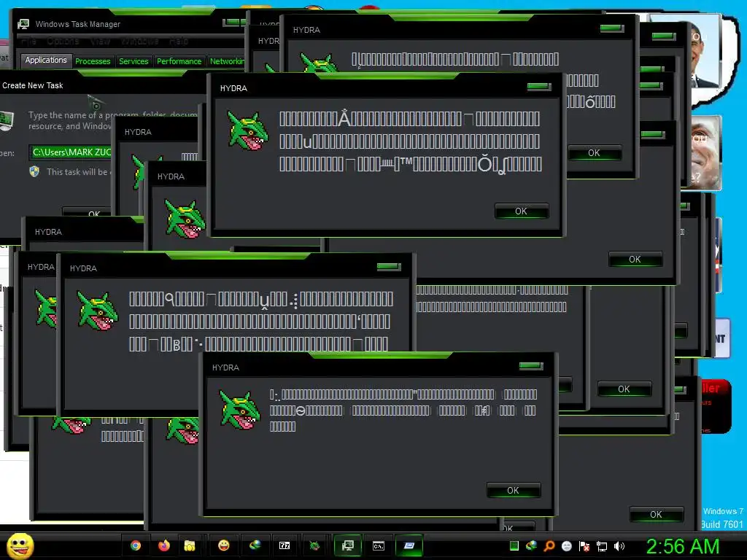This screenshot has width=747, height=560.
Task: Click the globe tray icon beside the CPU meter
Action: tap(532, 545)
